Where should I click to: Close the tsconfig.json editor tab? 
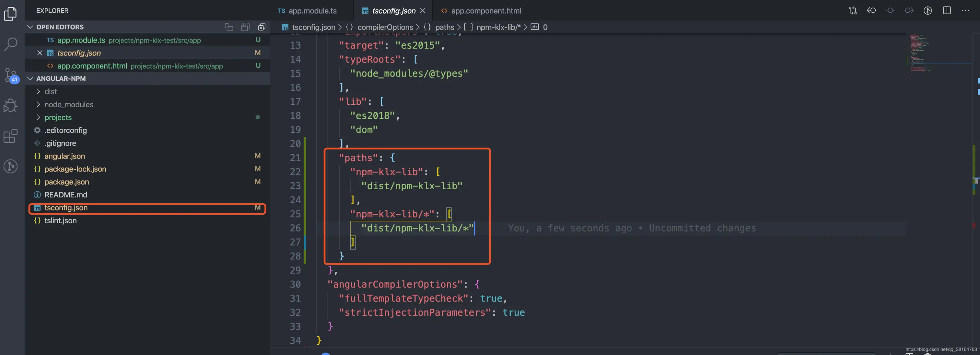pos(423,11)
